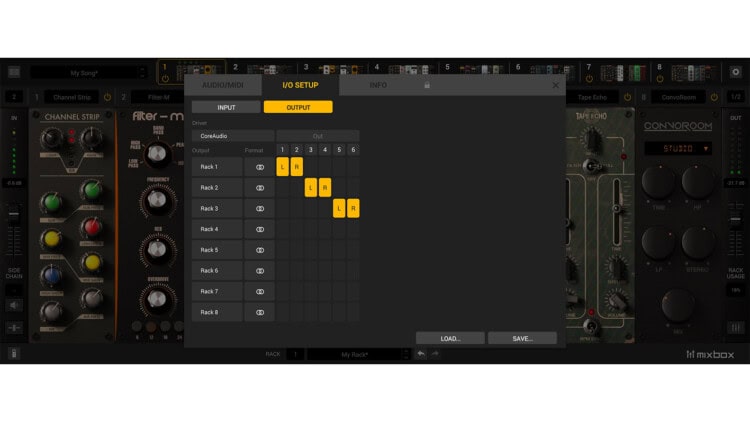
Task: Open the My Song preset selector
Action: (x=88, y=73)
